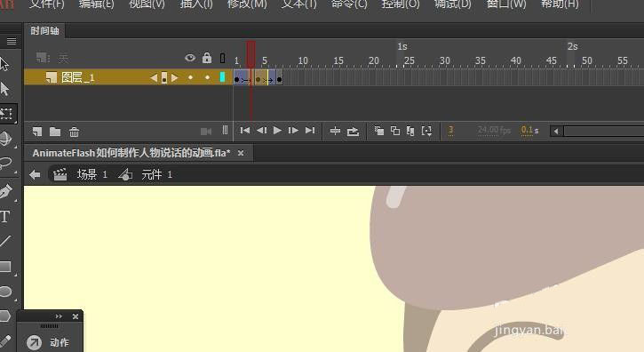Open the 编辑(E) menu
Image resolution: width=644 pixels, height=352 pixels.
97,4
